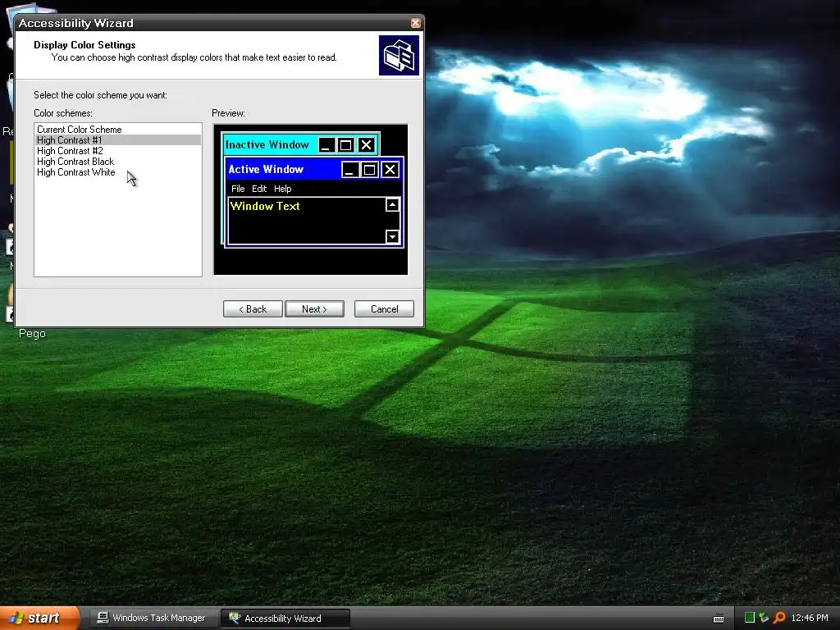Click the orange magnifier tray icon
840x630 pixels.
coord(779,619)
